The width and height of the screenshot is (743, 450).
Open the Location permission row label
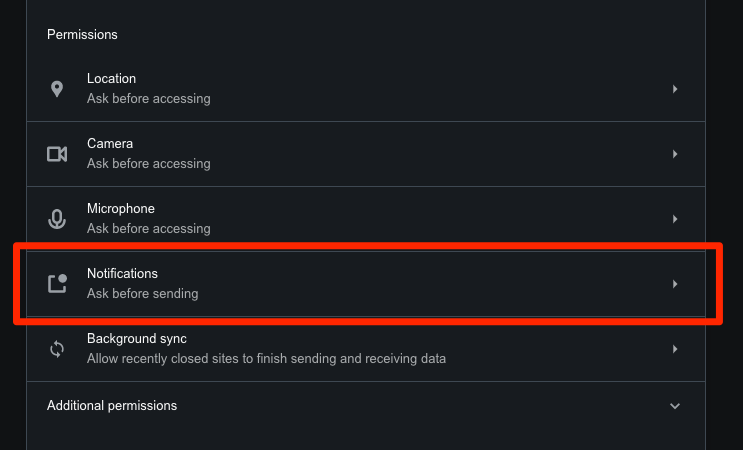coord(111,79)
